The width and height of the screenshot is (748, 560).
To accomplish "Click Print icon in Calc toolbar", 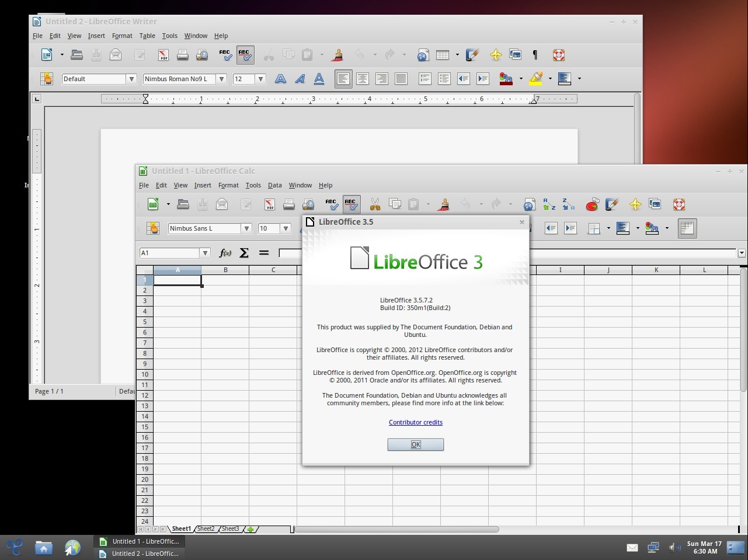I will coord(289,204).
